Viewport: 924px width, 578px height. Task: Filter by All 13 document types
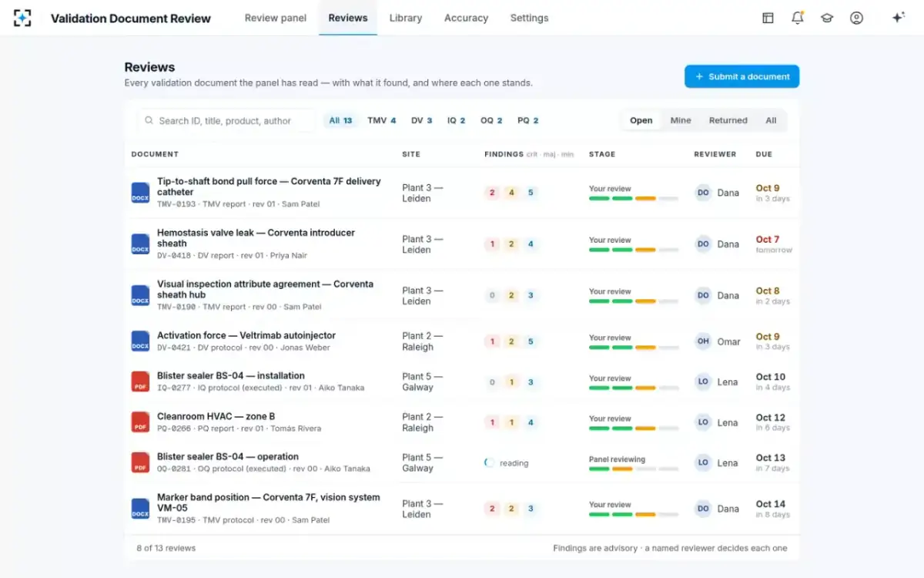click(340, 120)
